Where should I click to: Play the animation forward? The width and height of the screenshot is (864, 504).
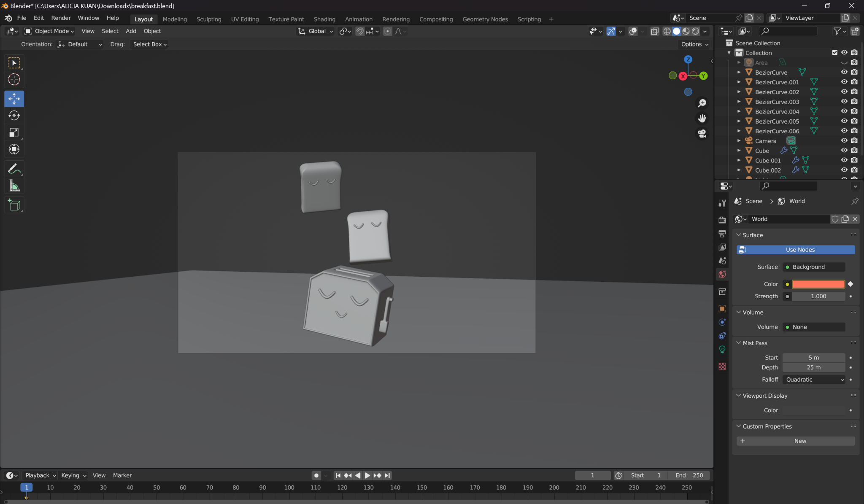click(x=367, y=475)
